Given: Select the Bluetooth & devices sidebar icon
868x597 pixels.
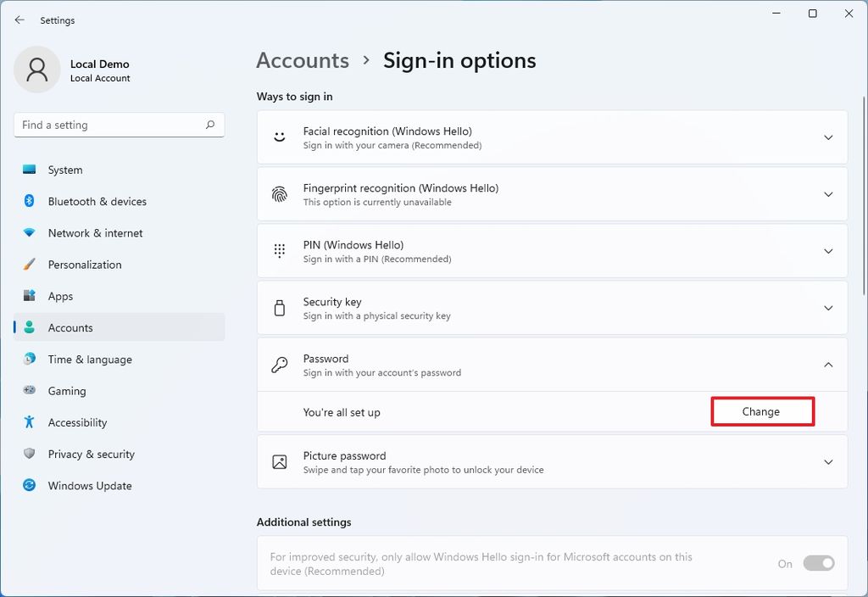Looking at the screenshot, I should pyautogui.click(x=28, y=201).
